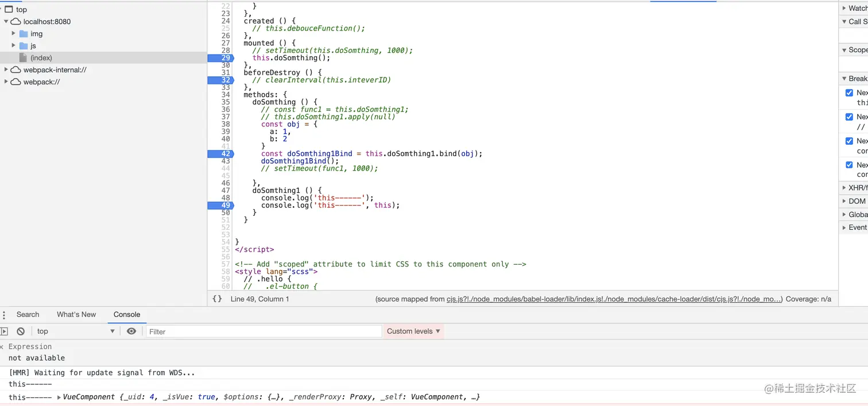Click the top frame window icon
Screen dimensions: 868x406
[x=9, y=9]
